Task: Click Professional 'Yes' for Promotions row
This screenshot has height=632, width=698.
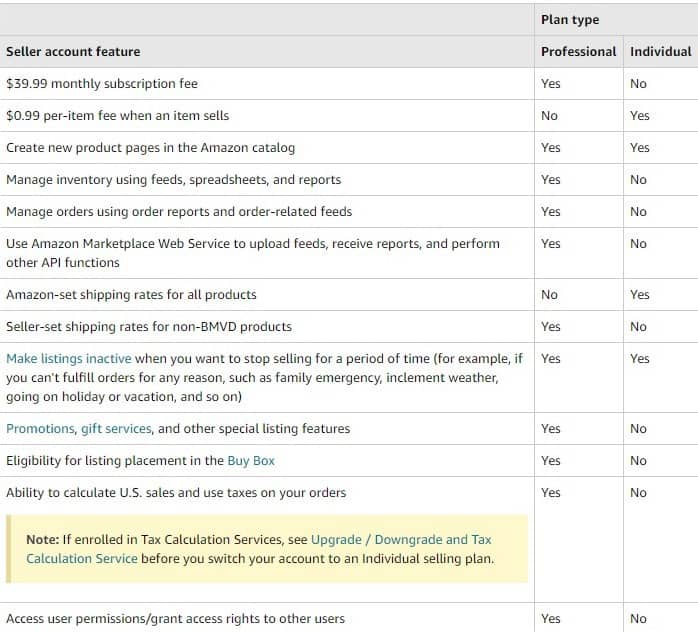Action: [x=551, y=429]
